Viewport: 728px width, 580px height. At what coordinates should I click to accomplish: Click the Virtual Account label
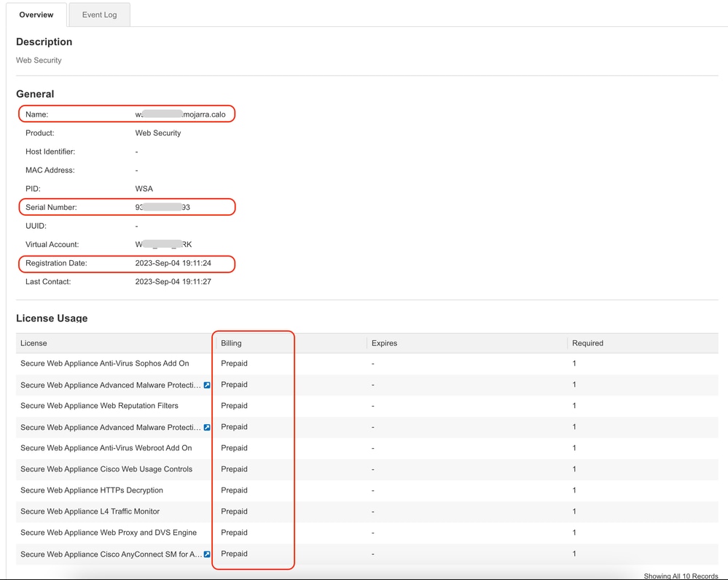coord(52,244)
